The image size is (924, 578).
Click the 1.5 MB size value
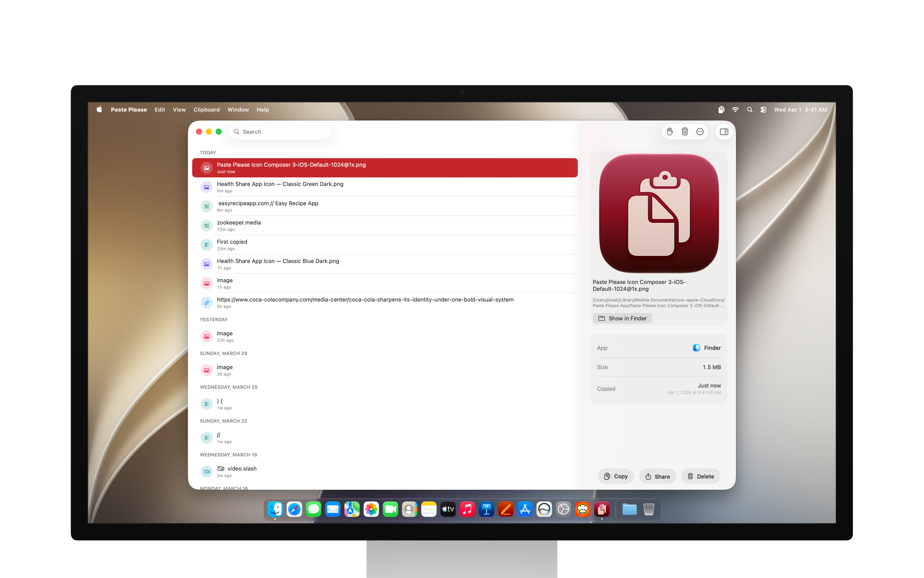712,367
